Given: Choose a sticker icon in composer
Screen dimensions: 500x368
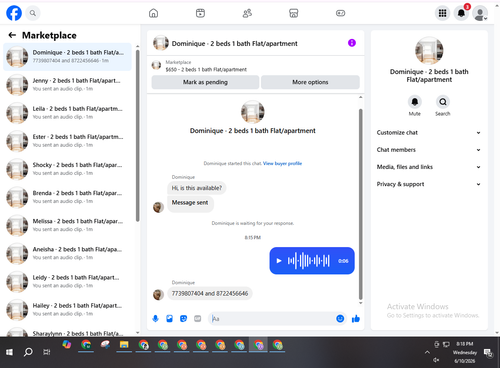Looking at the screenshot, I should click(x=183, y=319).
